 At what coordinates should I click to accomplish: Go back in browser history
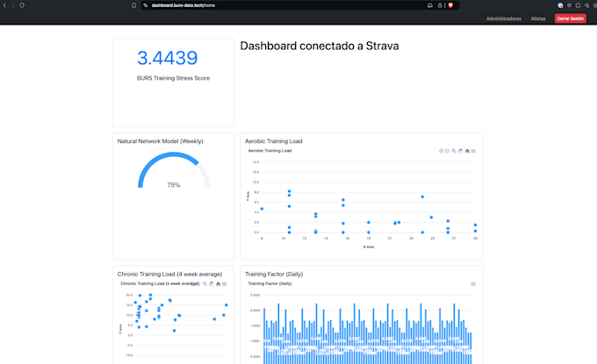pyautogui.click(x=4, y=5)
